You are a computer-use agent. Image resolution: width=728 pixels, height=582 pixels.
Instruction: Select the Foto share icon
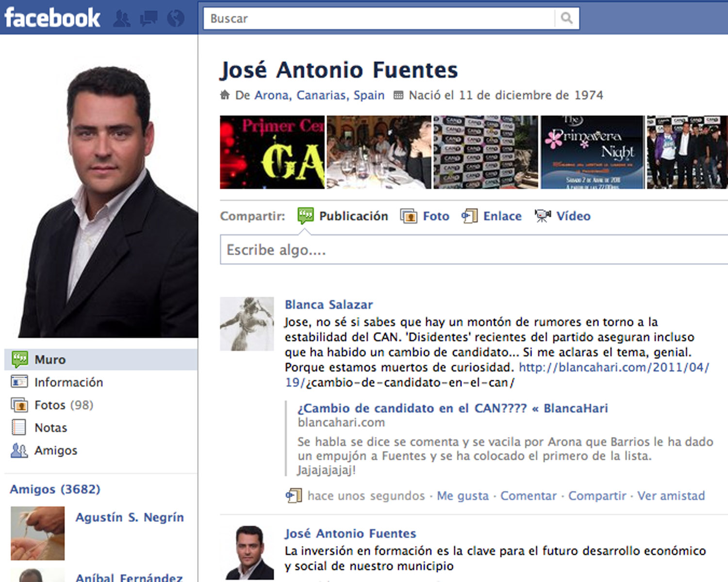pos(409,216)
